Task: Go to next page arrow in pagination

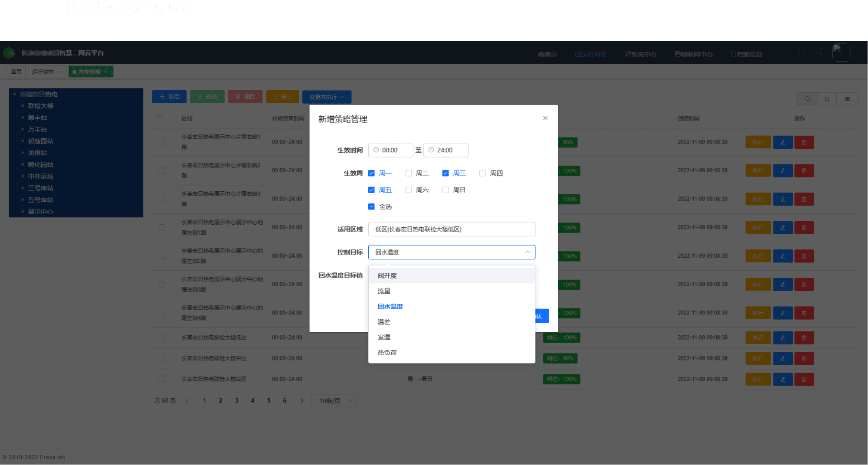Action: [302, 400]
